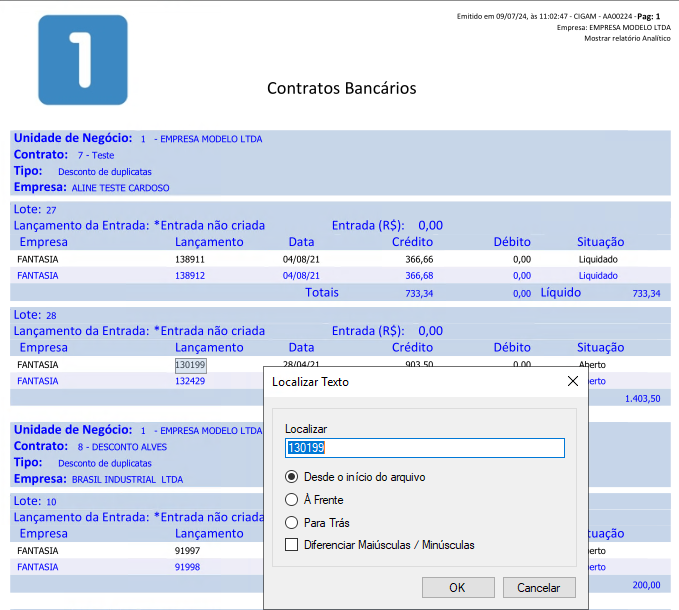Click date 04/08/21 on lançamento 138911 row

pos(301,259)
